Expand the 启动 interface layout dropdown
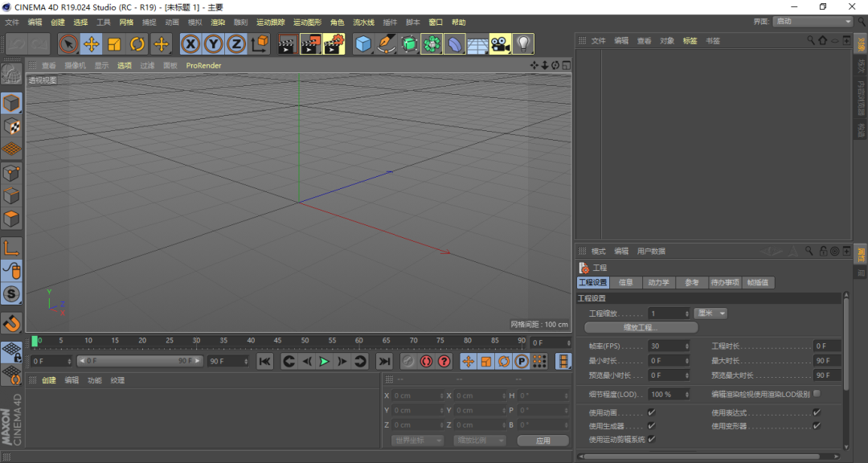 [813, 22]
